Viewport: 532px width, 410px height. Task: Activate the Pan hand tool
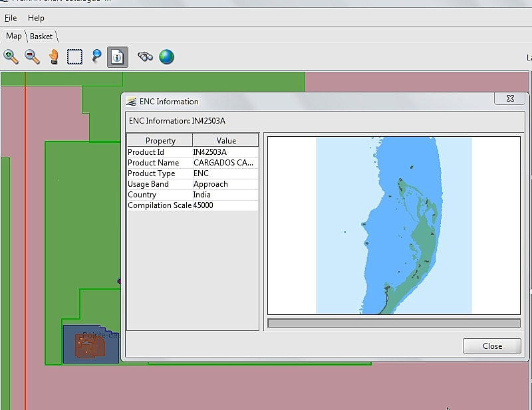click(x=53, y=56)
